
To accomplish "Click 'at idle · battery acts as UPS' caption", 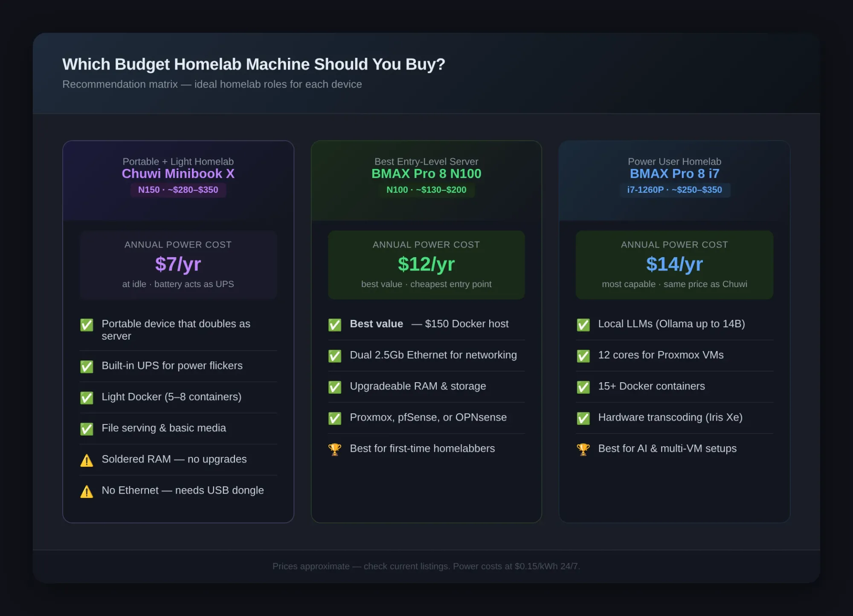I will click(178, 284).
